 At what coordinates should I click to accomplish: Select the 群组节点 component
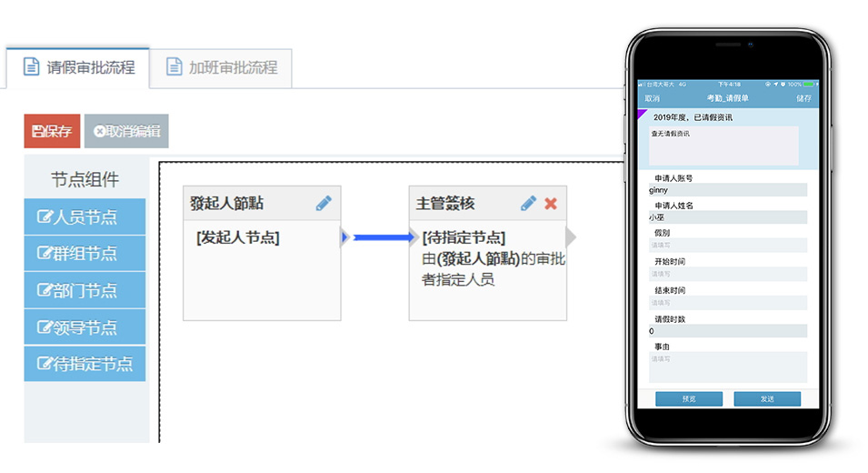pyautogui.click(x=85, y=253)
